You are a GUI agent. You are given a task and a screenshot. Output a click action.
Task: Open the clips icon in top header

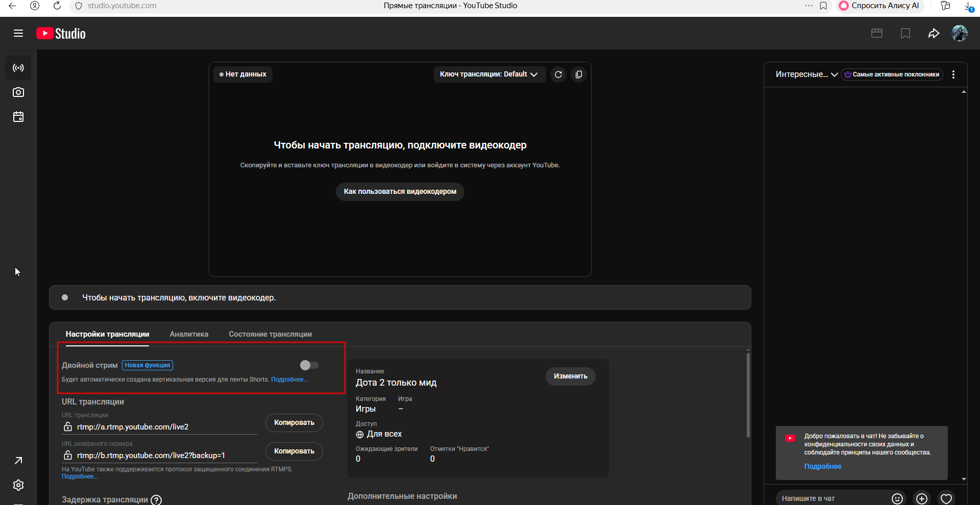click(877, 33)
